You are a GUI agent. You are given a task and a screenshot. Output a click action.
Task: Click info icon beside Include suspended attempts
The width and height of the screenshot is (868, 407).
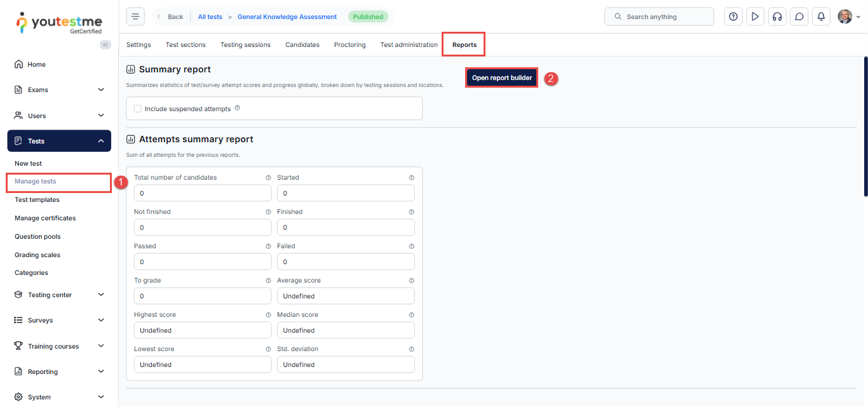click(237, 109)
